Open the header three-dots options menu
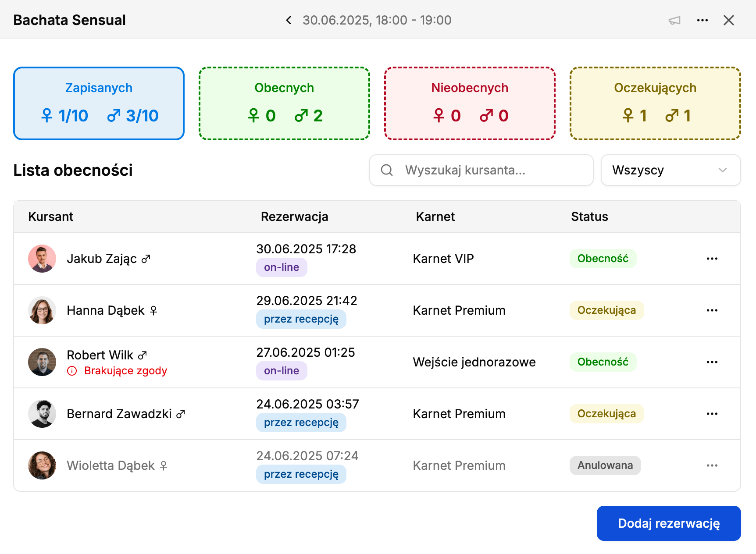 (x=703, y=20)
